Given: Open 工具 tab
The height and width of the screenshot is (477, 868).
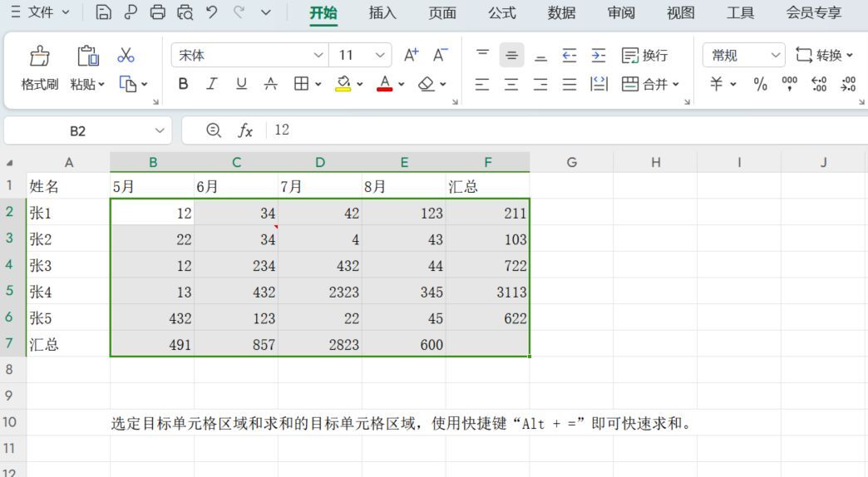Looking at the screenshot, I should click(741, 12).
